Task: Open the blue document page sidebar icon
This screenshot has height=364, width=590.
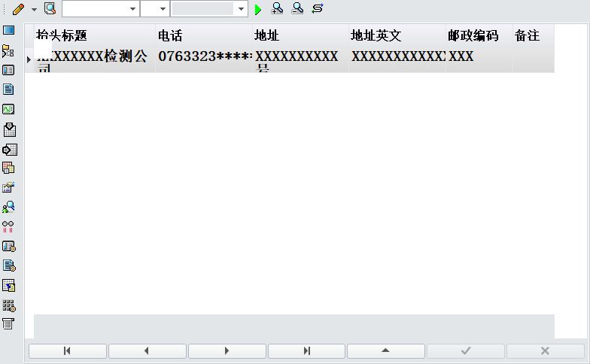Action: click(8, 89)
